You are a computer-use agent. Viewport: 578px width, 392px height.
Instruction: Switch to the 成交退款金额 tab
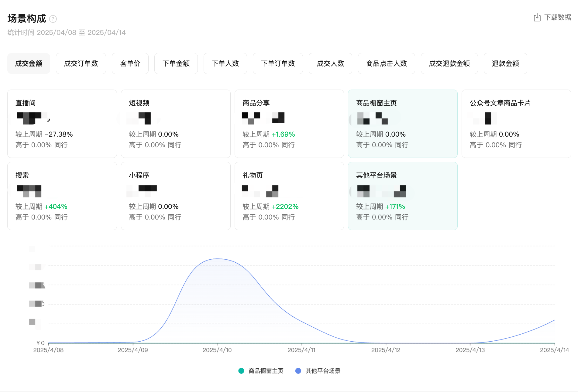coord(449,63)
